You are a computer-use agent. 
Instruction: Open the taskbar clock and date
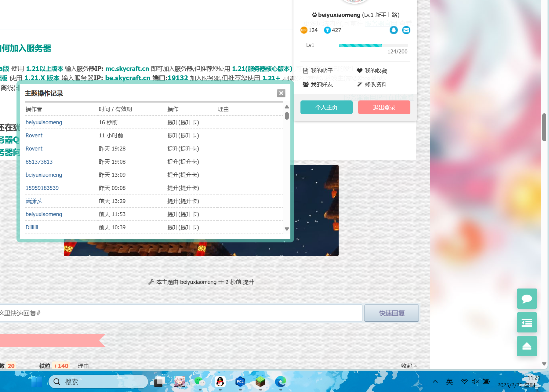tap(519, 382)
